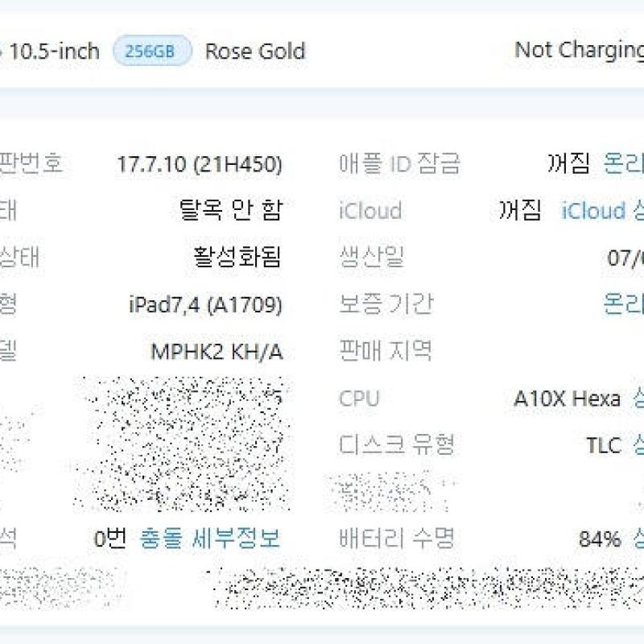Image resolution: width=644 pixels, height=644 pixels.
Task: Select the 활성화됨 status value
Action: tap(237, 257)
